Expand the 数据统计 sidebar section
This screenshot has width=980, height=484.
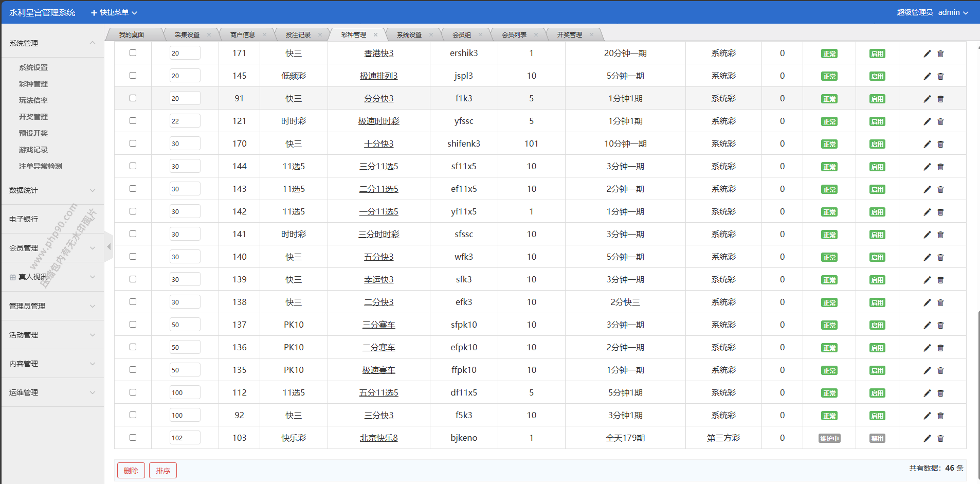click(x=52, y=190)
